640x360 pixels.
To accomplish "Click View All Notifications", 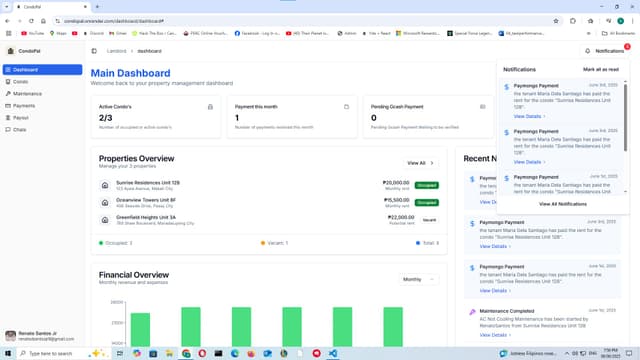I will tap(563, 204).
